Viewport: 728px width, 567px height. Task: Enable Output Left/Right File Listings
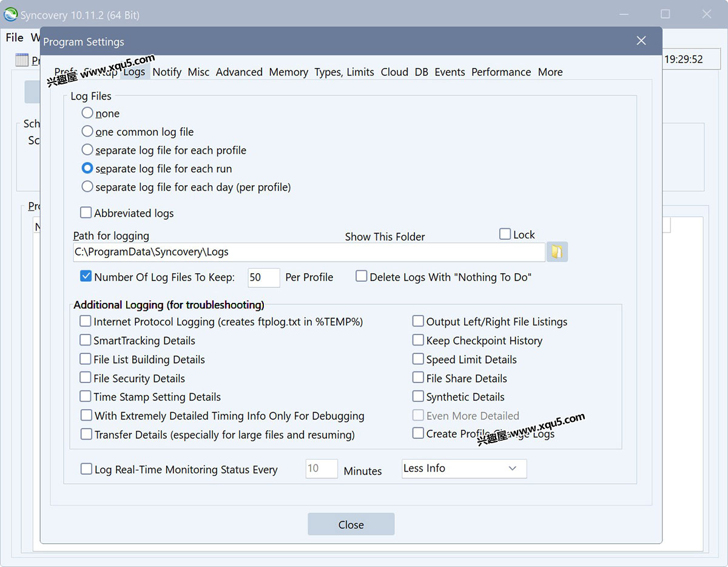[418, 321]
